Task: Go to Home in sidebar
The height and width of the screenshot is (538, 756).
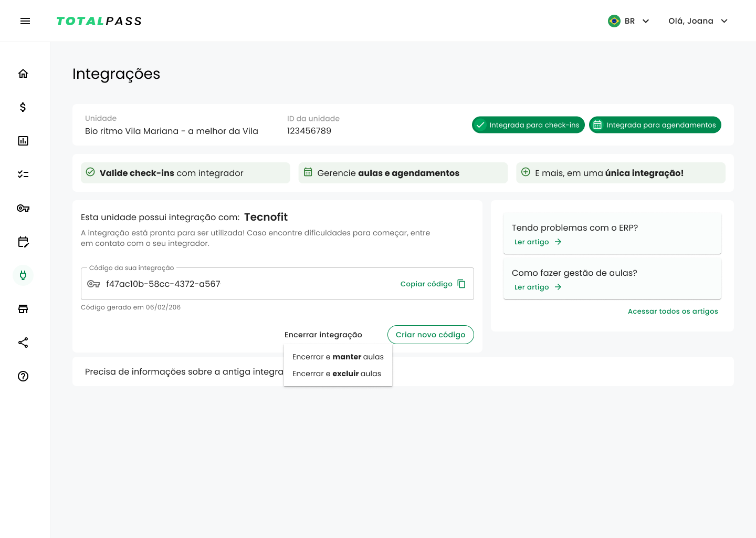Action: pos(23,74)
